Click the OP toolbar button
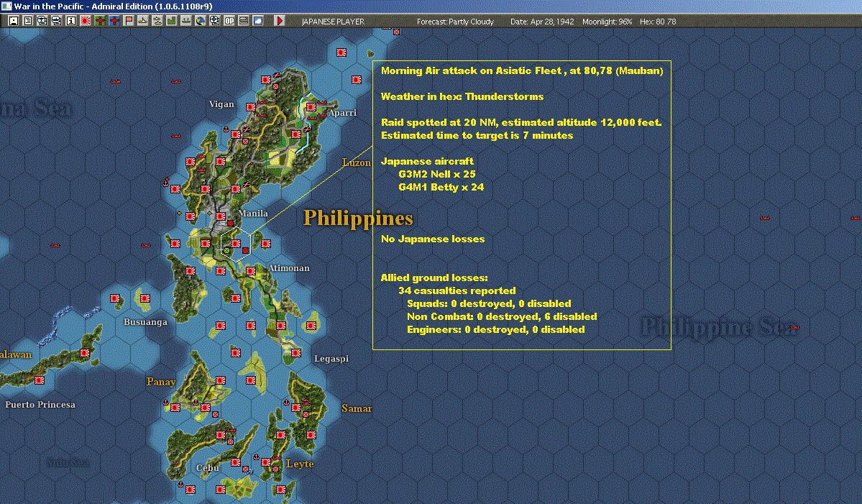The image size is (862, 504). [x=229, y=21]
